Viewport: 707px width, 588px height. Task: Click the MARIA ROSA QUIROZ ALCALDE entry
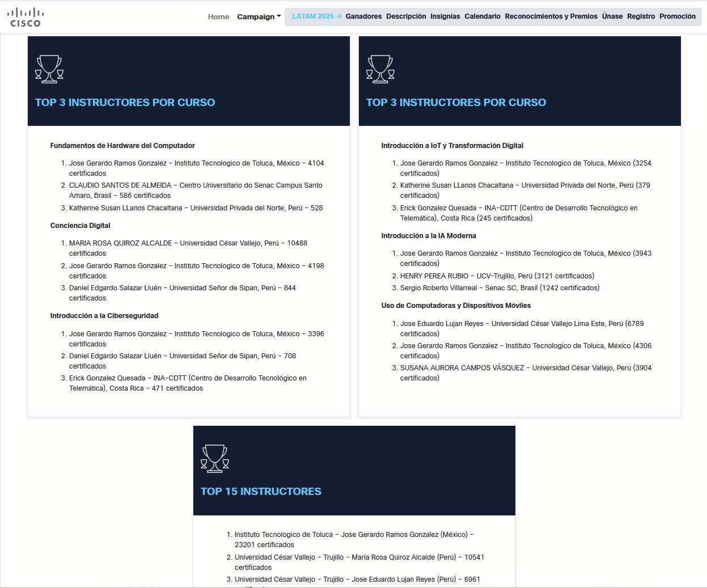point(120,243)
